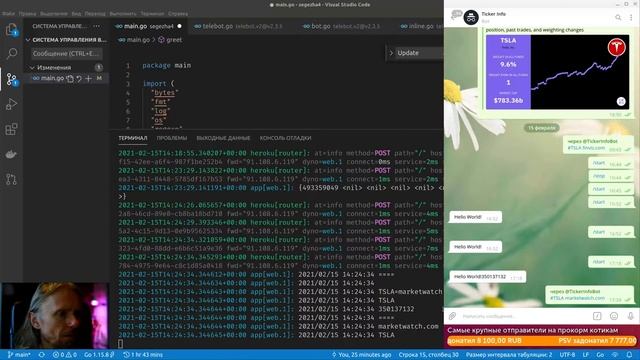Open the Справка menu in the menu bar
Screen dimensions: 640x360
[x=178, y=13]
